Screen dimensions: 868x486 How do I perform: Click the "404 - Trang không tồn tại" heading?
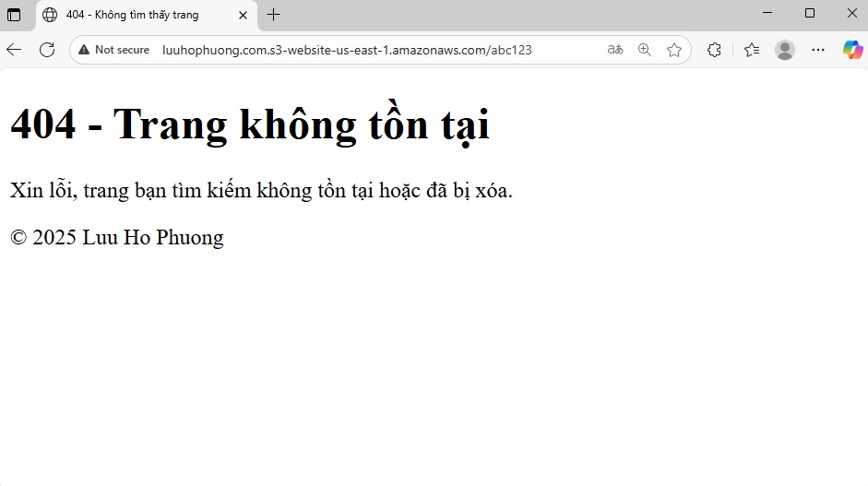250,124
